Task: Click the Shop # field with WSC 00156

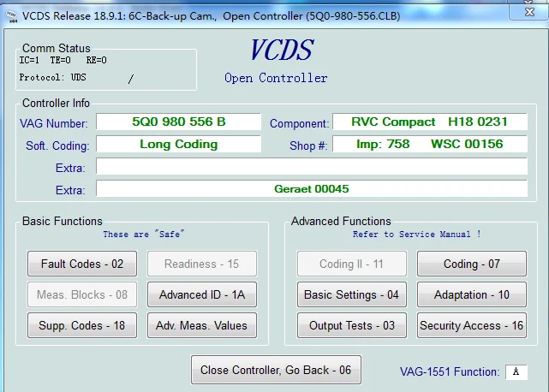Action: tap(430, 144)
